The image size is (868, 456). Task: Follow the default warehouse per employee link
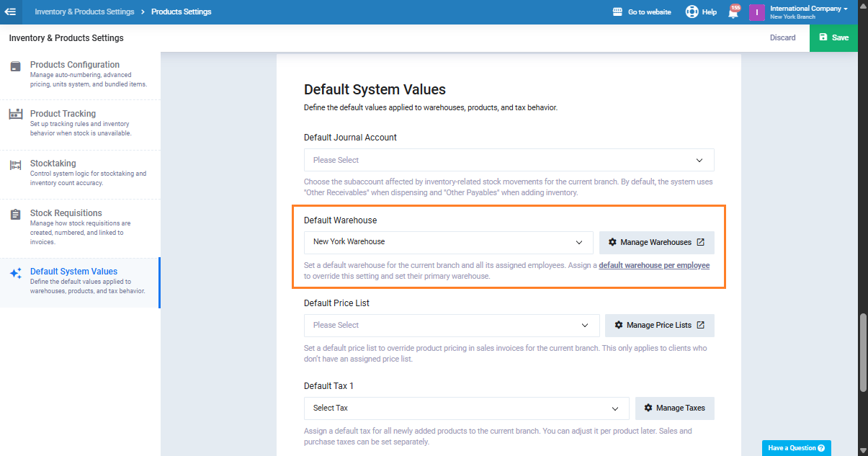(654, 265)
